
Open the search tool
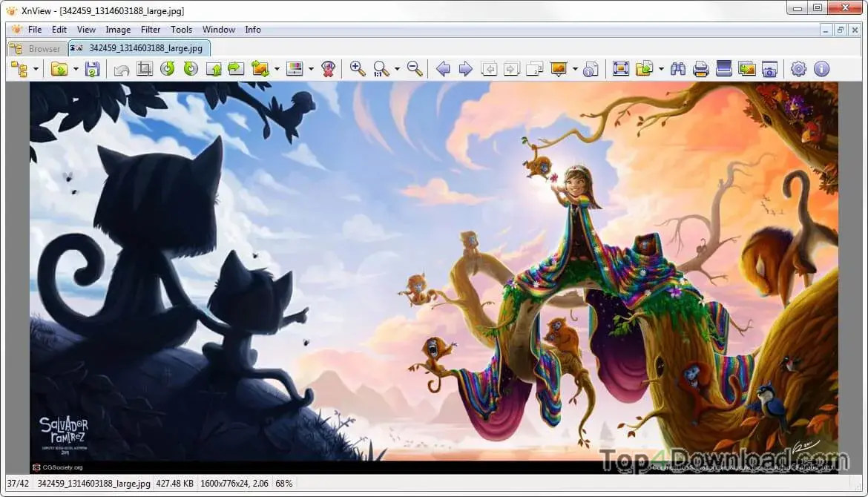(x=677, y=68)
